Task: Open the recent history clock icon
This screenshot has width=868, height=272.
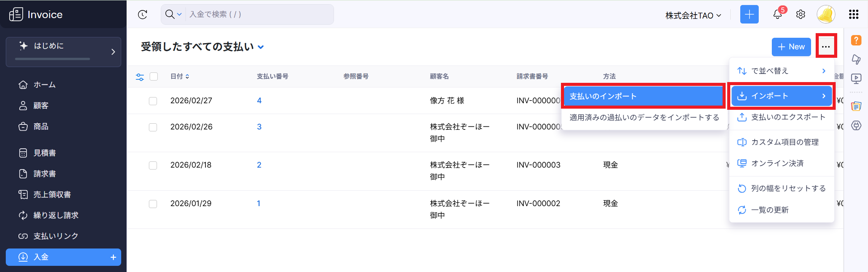Action: [143, 15]
